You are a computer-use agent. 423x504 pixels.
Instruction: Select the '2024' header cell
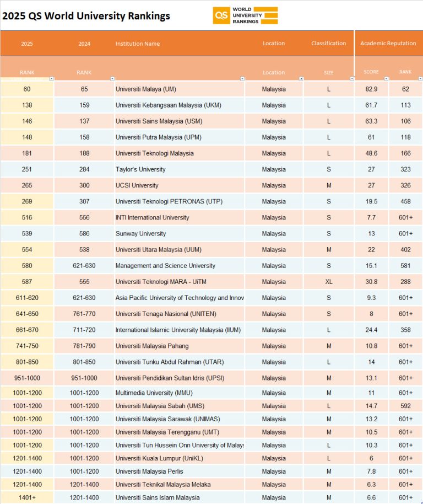click(x=84, y=44)
